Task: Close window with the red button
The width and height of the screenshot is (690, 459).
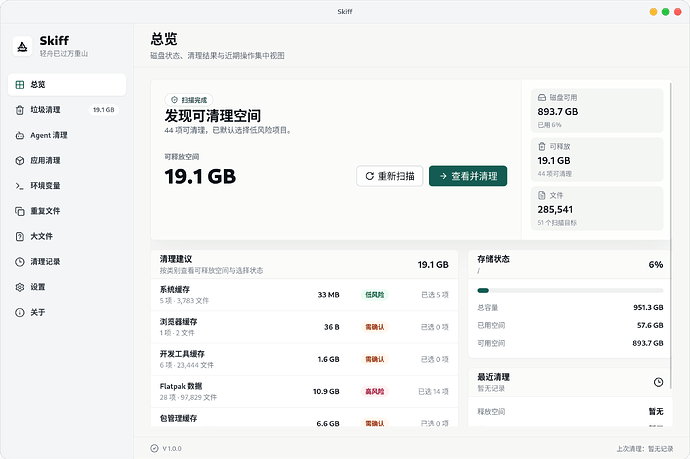Action: point(678,12)
